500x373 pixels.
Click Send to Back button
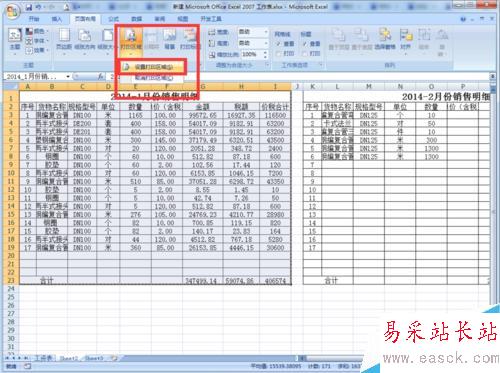(x=362, y=40)
